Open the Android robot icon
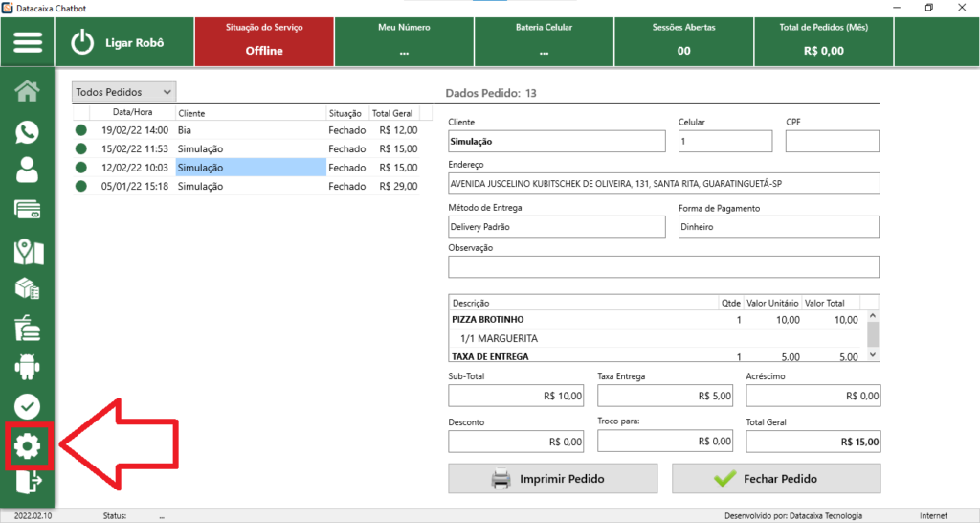Screen dimensions: 980x523 coord(28,366)
